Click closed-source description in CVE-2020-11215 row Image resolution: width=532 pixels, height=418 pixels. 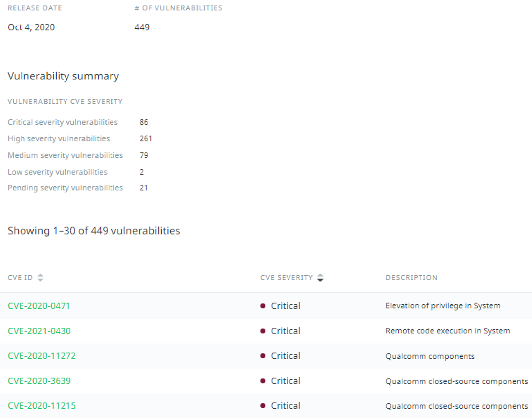pos(457,406)
